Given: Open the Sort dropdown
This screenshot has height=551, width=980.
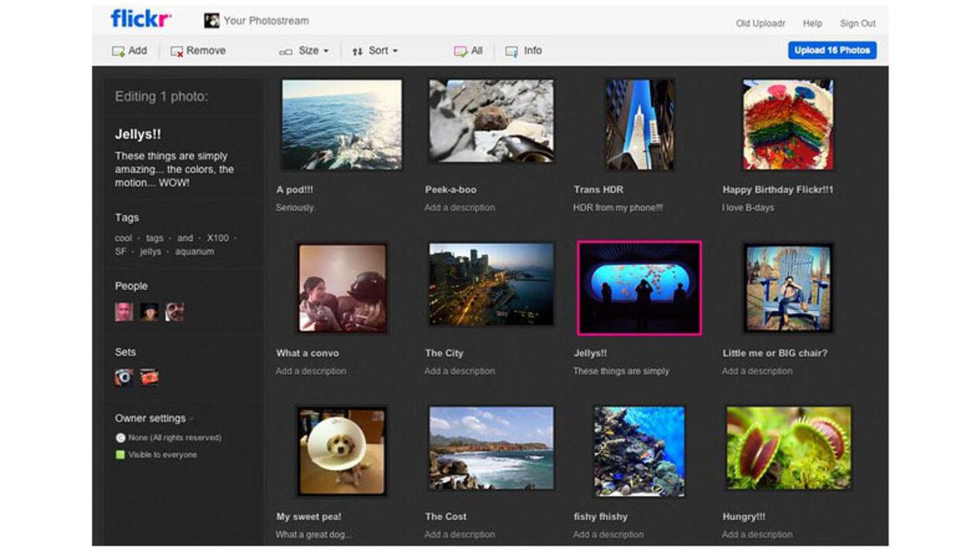Looking at the screenshot, I should coord(375,51).
